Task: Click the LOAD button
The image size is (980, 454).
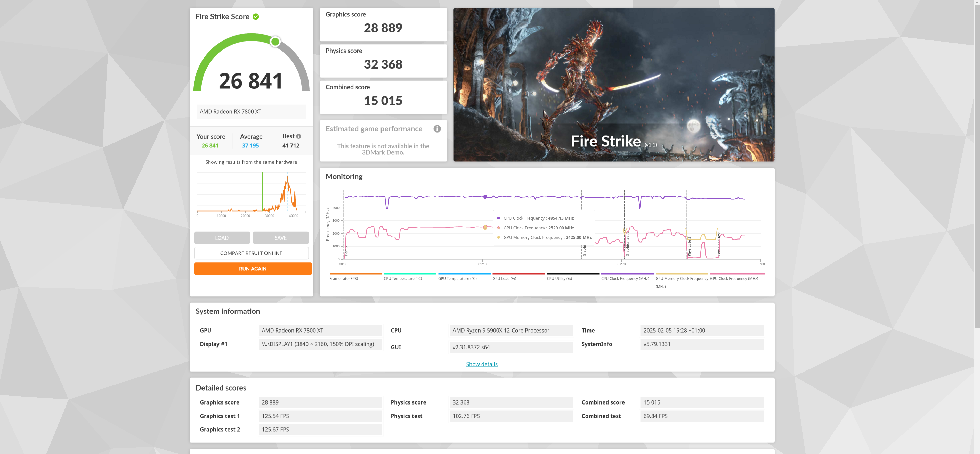Action: click(222, 238)
